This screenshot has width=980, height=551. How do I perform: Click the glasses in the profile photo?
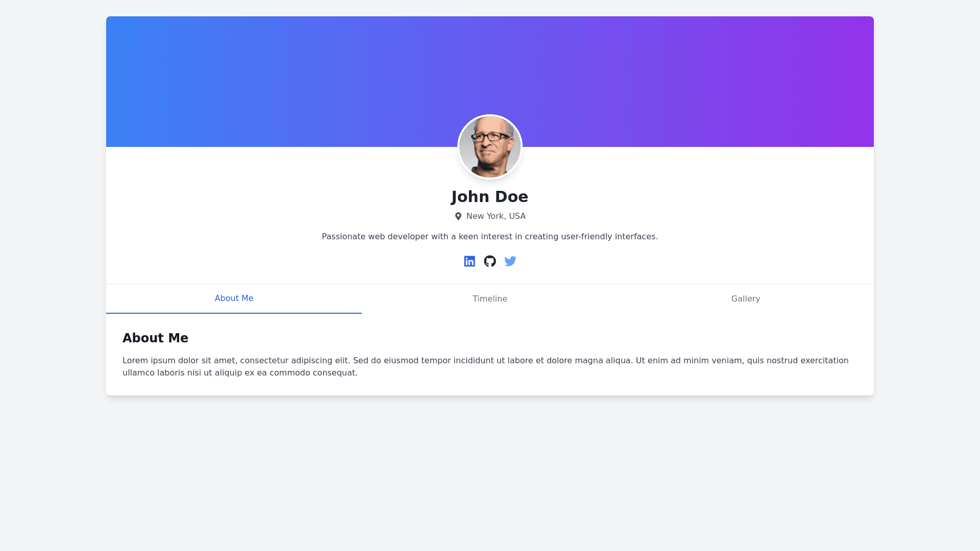click(x=491, y=137)
